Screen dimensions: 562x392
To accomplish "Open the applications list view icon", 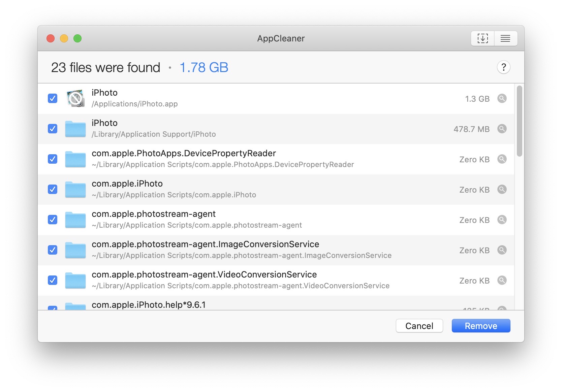I will coord(505,38).
